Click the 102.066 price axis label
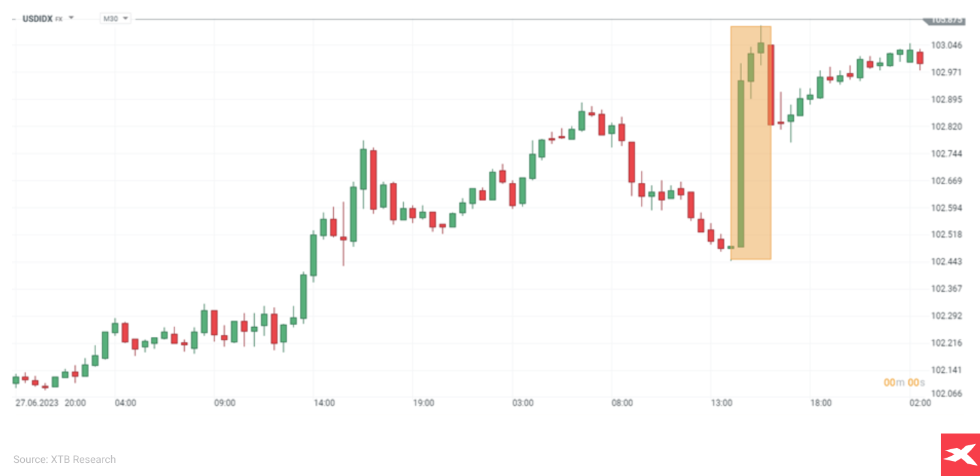 (947, 393)
